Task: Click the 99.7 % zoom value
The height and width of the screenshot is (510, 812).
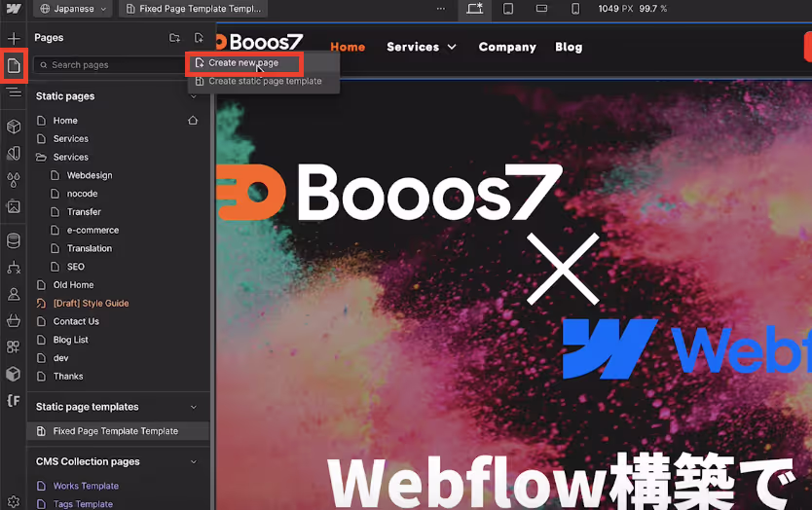Action: click(x=652, y=9)
